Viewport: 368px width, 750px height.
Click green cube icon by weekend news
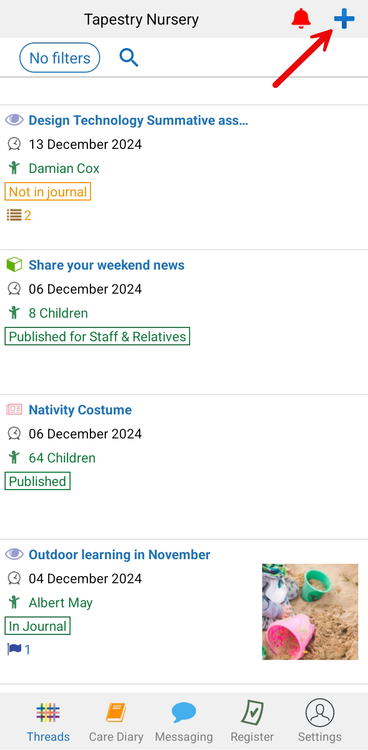point(14,265)
